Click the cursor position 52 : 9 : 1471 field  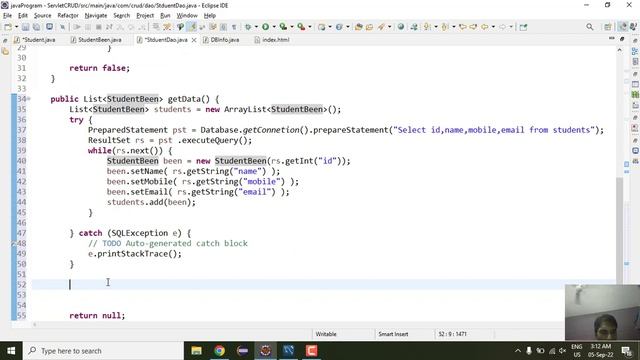pyautogui.click(x=452, y=334)
